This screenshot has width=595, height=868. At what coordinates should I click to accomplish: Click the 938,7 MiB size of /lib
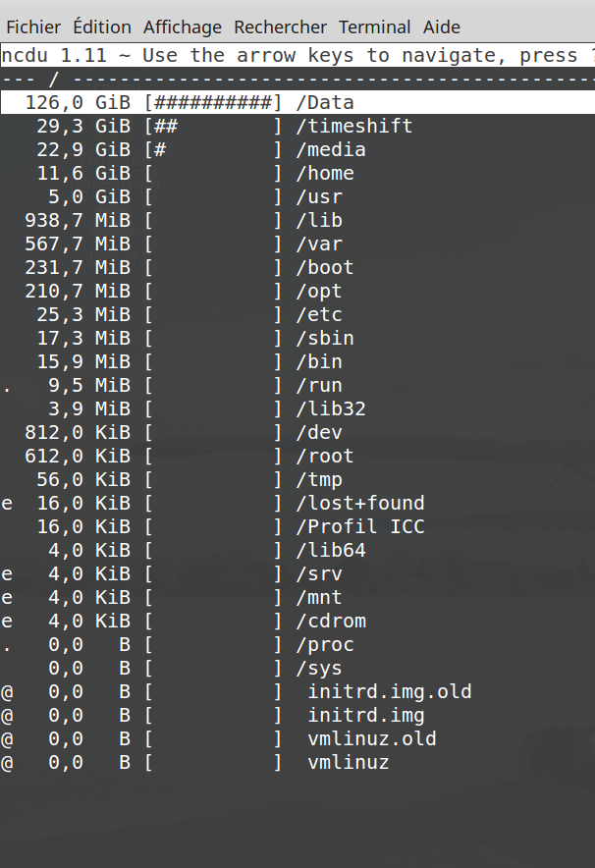[78, 220]
